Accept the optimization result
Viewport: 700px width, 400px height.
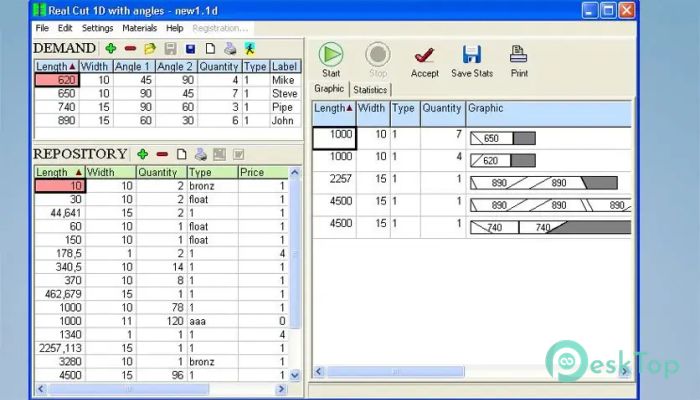(425, 62)
